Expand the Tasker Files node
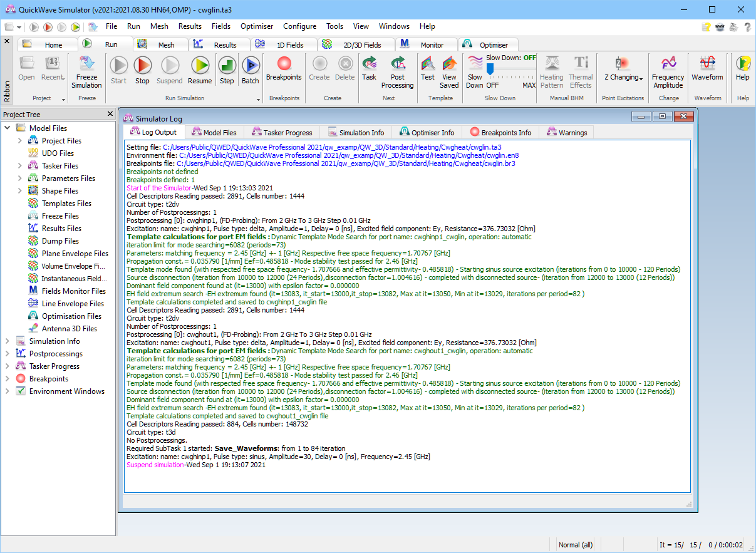This screenshot has width=756, height=553. 20,166
